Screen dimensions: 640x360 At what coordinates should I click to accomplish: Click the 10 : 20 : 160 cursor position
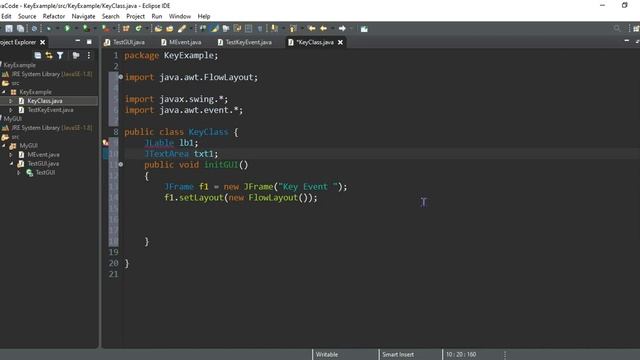point(461,354)
